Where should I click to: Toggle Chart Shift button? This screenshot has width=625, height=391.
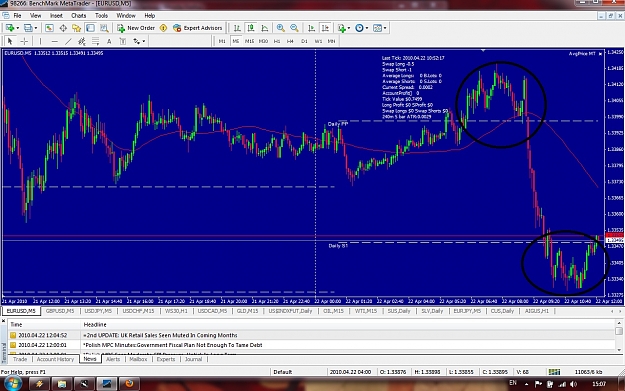click(x=326, y=28)
